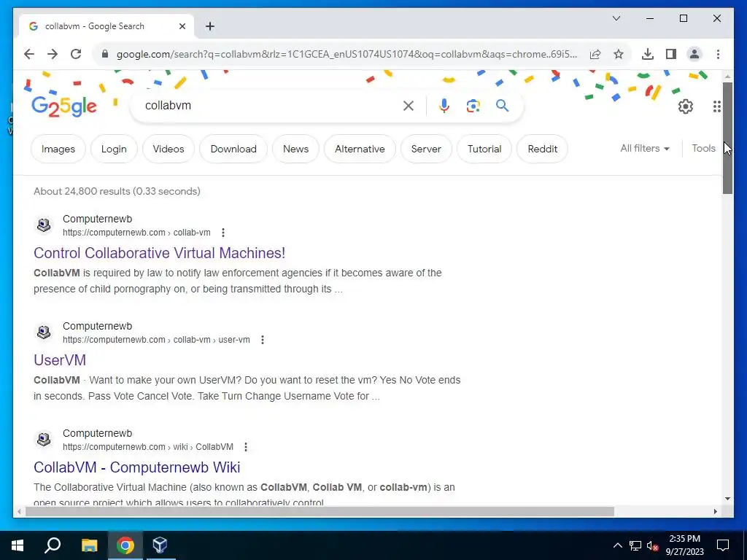747x560 pixels.
Task: Show hidden system tray icons
Action: [617, 545]
